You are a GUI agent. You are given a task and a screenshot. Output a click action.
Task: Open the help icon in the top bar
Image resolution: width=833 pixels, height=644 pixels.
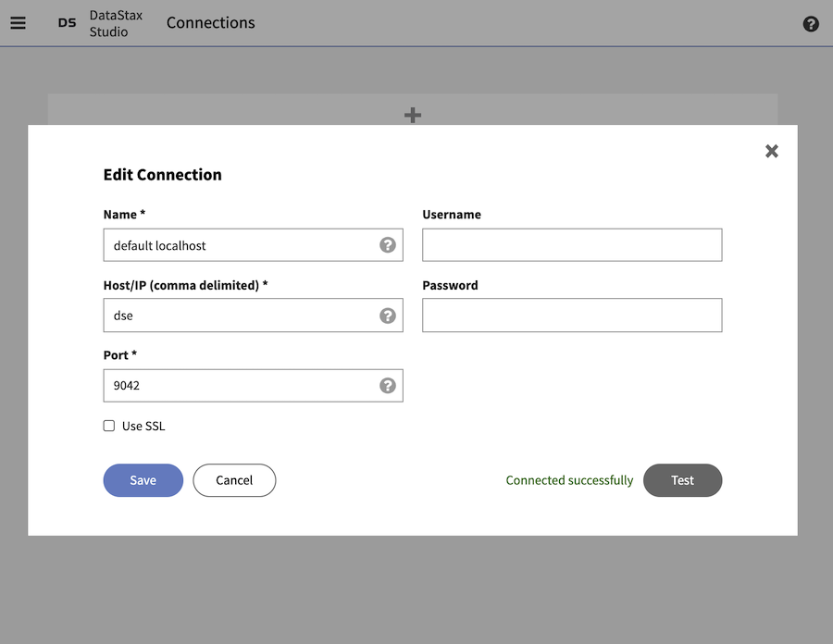click(x=811, y=24)
